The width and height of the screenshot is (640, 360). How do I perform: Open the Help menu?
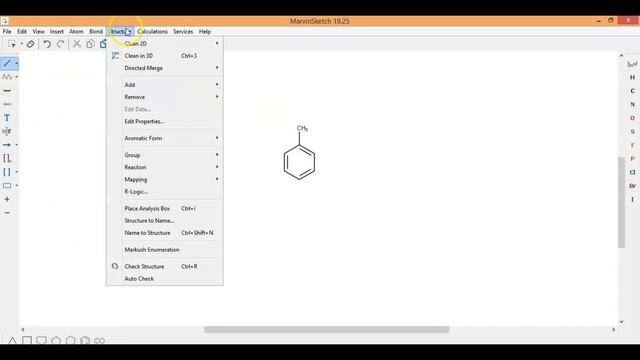(205, 31)
